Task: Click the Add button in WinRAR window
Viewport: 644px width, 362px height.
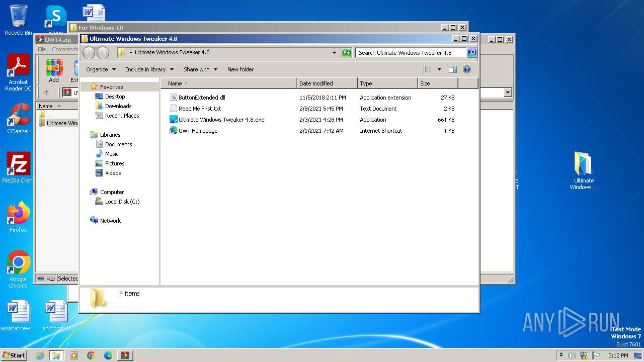Action: click(x=54, y=71)
